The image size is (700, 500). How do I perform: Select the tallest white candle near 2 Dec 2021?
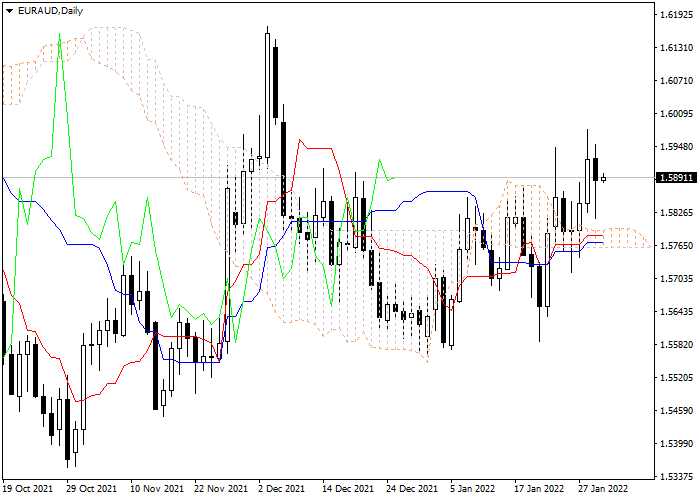pos(267,95)
